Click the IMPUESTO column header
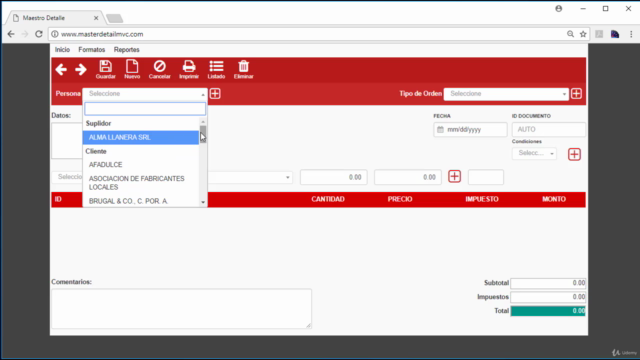The image size is (640, 360). point(482,199)
